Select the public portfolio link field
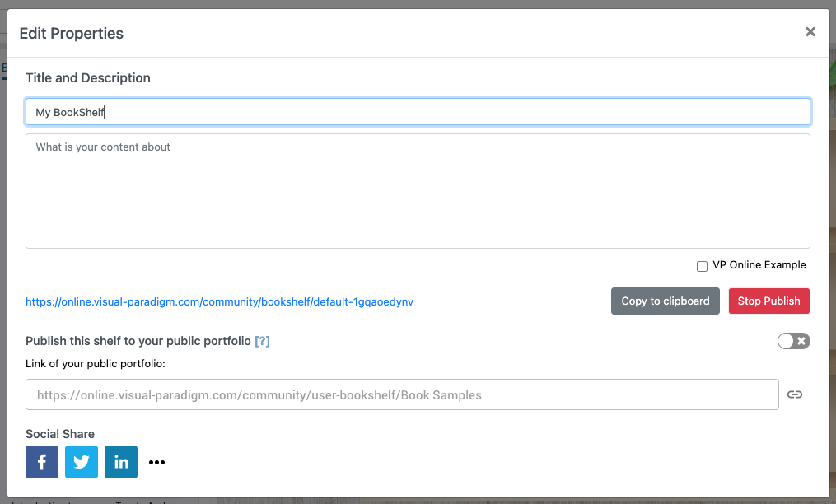The image size is (836, 504). (x=402, y=394)
